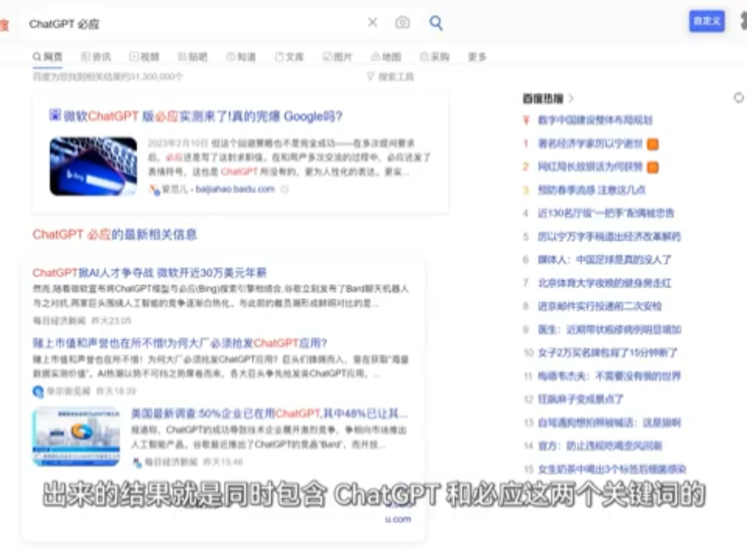This screenshot has height=560, width=747.
Task: Open hot search 1 著名经济学家厉以宁逝世
Action: 590,143
